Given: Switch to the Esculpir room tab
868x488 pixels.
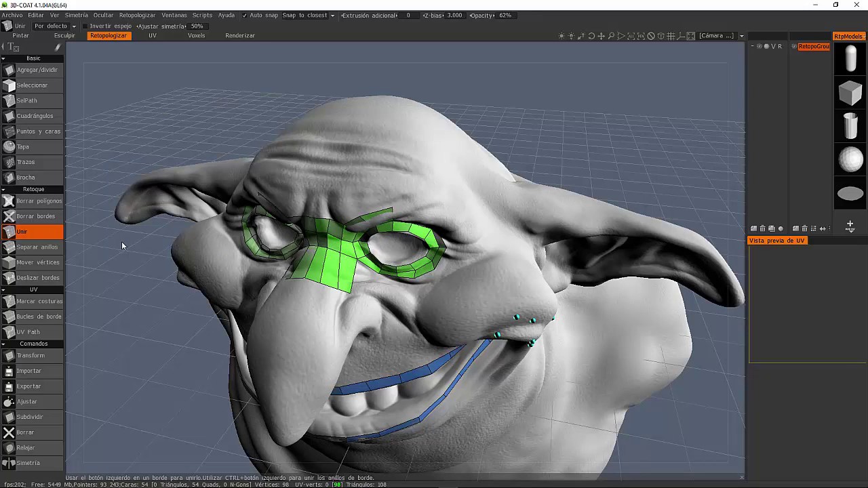Looking at the screenshot, I should (x=64, y=35).
